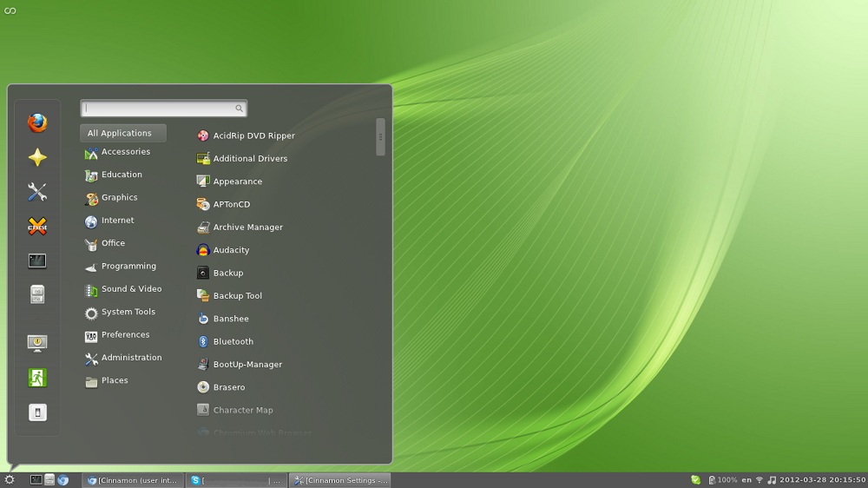Launch BootUp-Manager
The height and width of the screenshot is (488, 868).
click(240, 365)
